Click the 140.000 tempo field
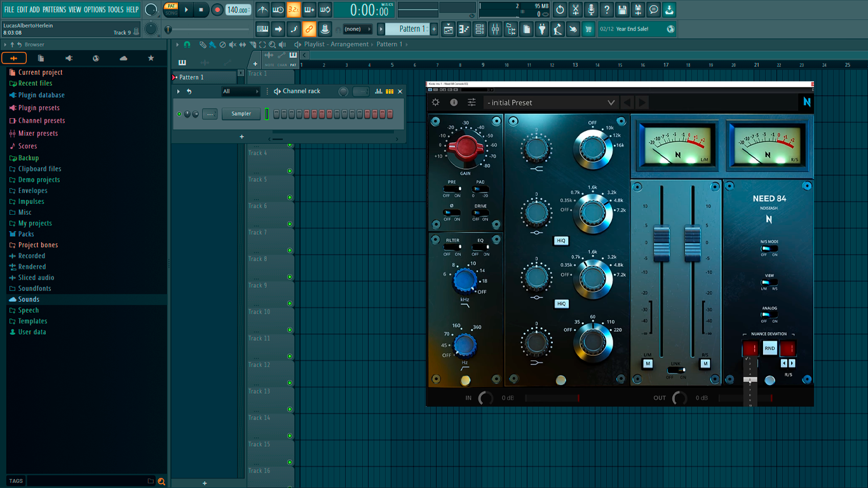Image resolution: width=868 pixels, height=488 pixels. coord(238,10)
